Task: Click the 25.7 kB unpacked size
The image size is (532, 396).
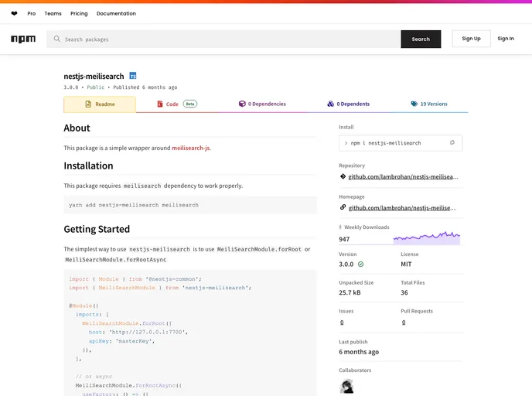Action: pos(350,292)
